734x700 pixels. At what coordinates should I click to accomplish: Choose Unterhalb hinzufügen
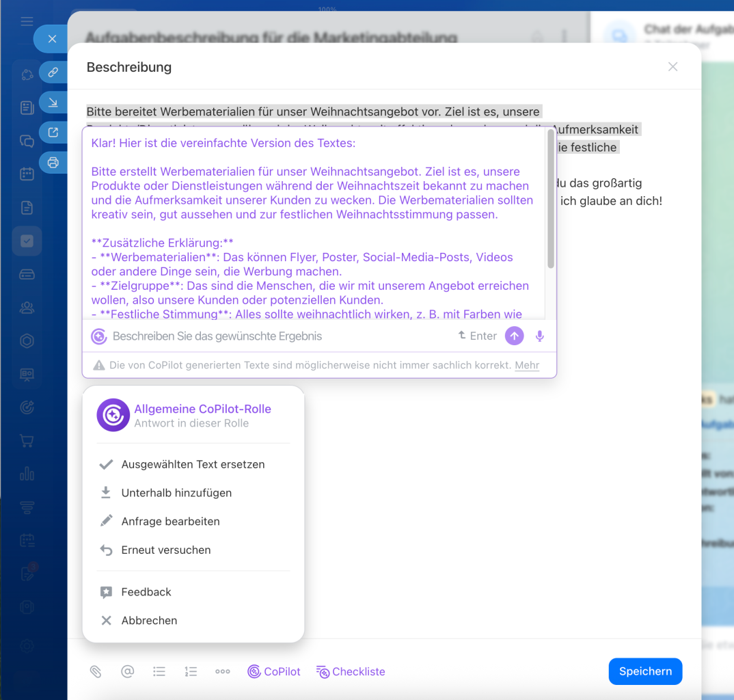pos(193,493)
